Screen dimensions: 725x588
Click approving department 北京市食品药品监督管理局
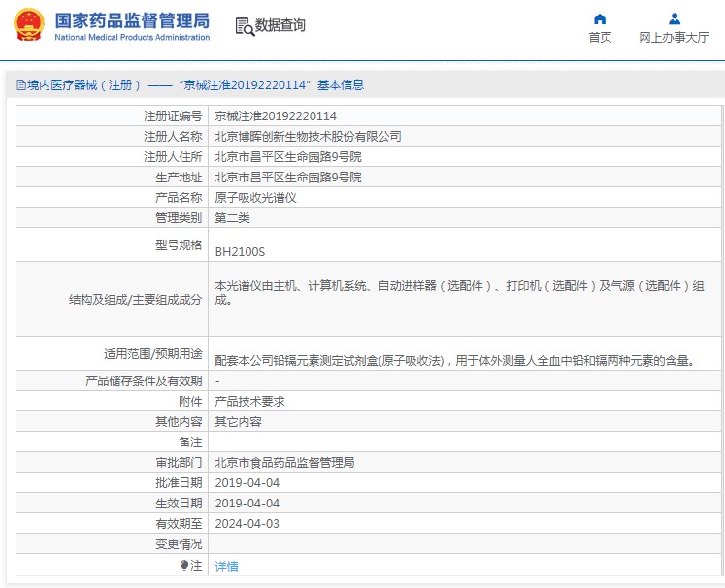tap(284, 462)
